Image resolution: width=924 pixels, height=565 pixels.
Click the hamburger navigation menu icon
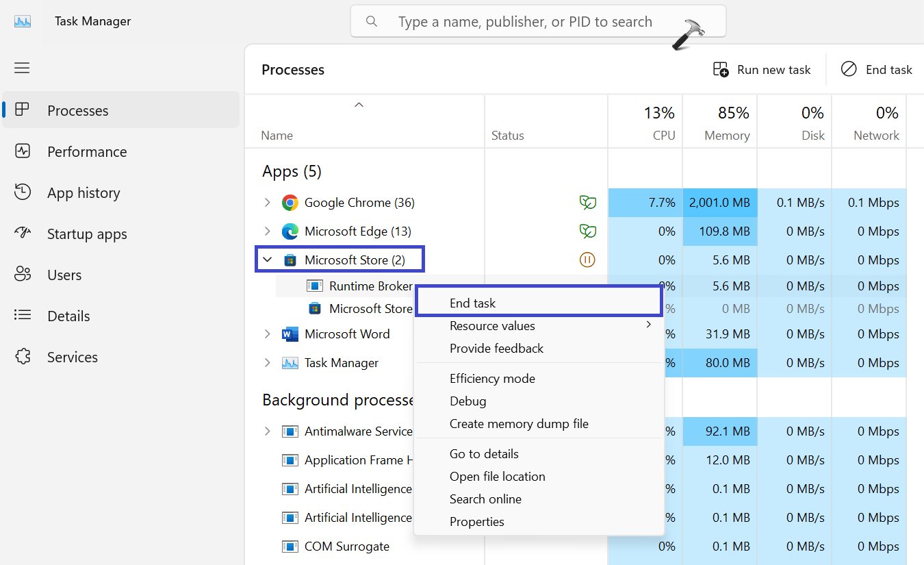click(22, 68)
